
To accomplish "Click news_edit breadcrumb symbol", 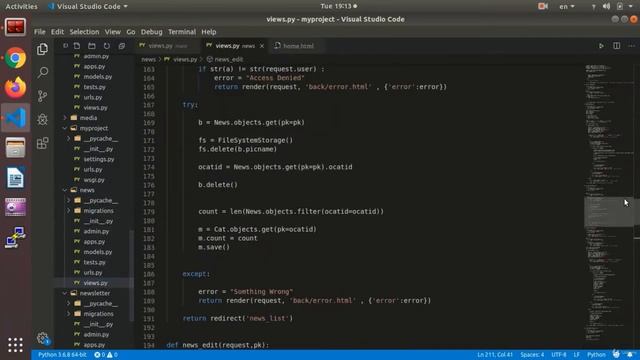I will tap(225, 60).
